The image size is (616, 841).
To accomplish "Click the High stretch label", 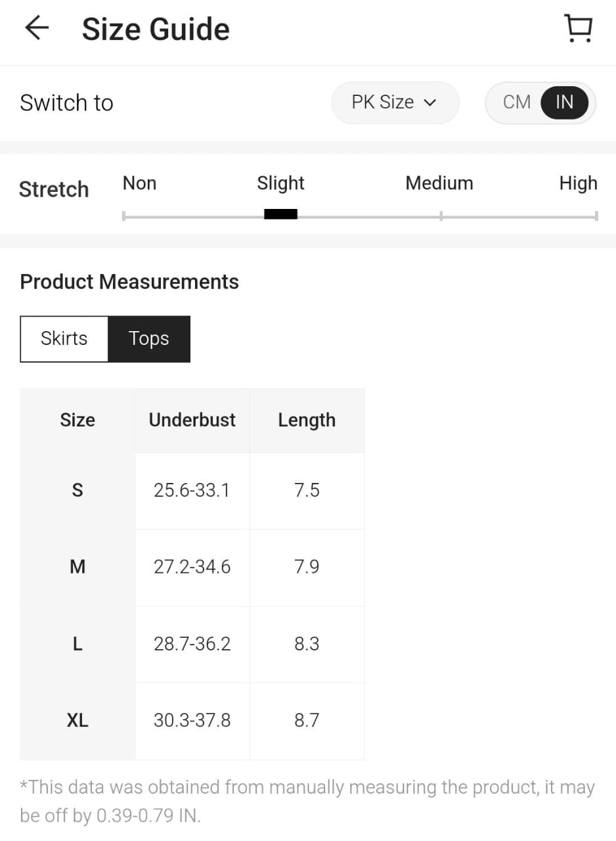I will (578, 183).
